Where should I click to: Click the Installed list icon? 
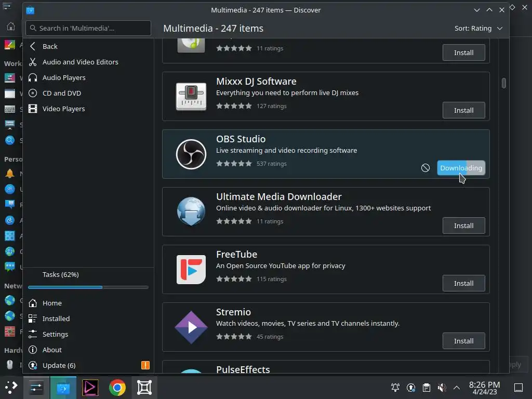coord(33,318)
